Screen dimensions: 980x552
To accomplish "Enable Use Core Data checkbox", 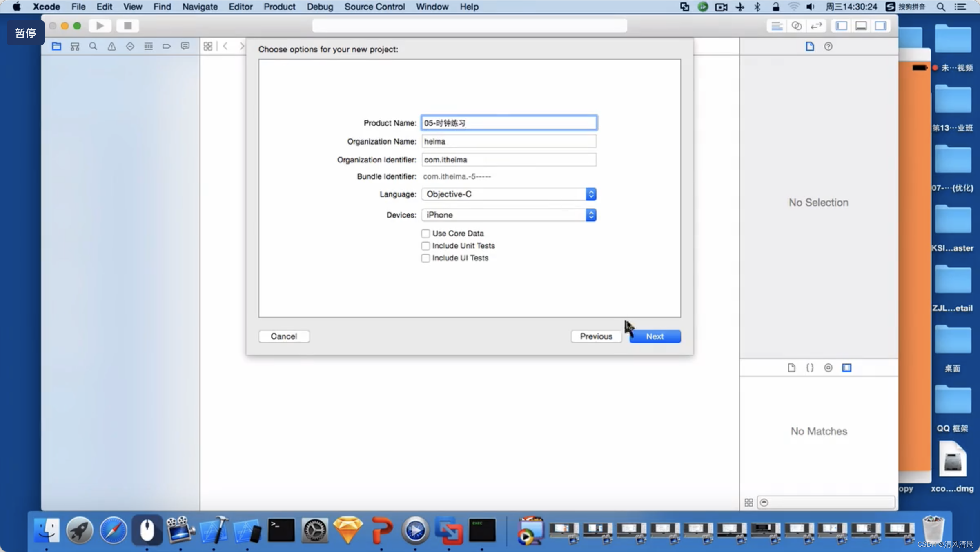I will [425, 233].
